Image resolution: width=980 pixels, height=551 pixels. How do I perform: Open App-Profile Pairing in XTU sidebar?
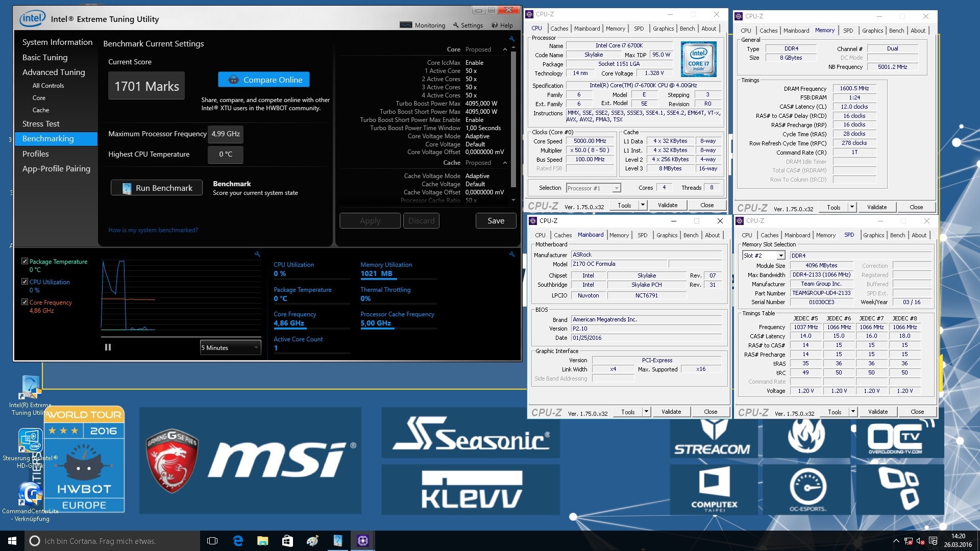(56, 169)
